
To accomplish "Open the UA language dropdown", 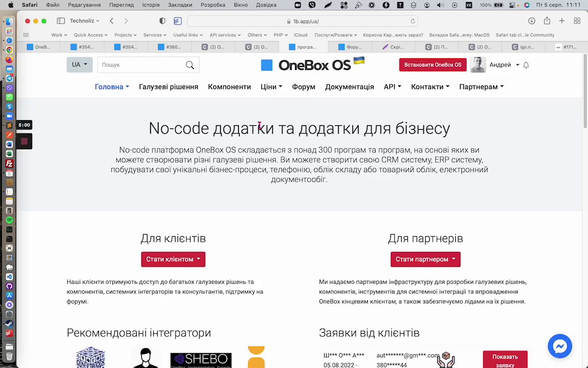I will point(80,64).
